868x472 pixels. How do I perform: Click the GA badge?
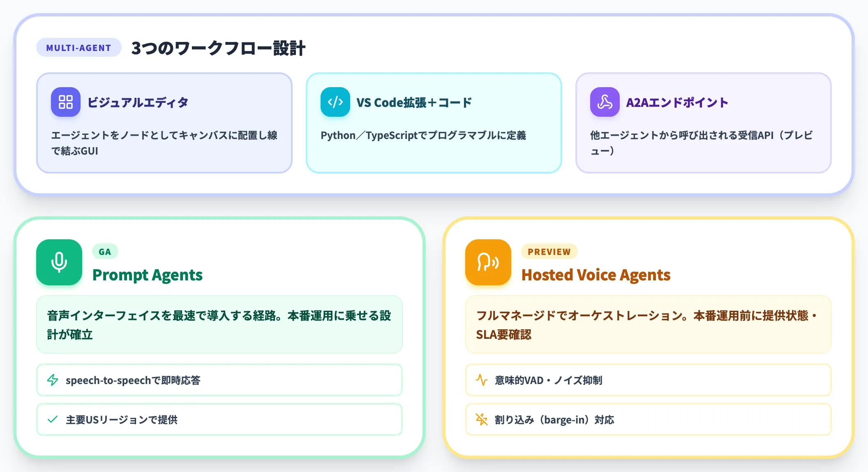(x=105, y=252)
